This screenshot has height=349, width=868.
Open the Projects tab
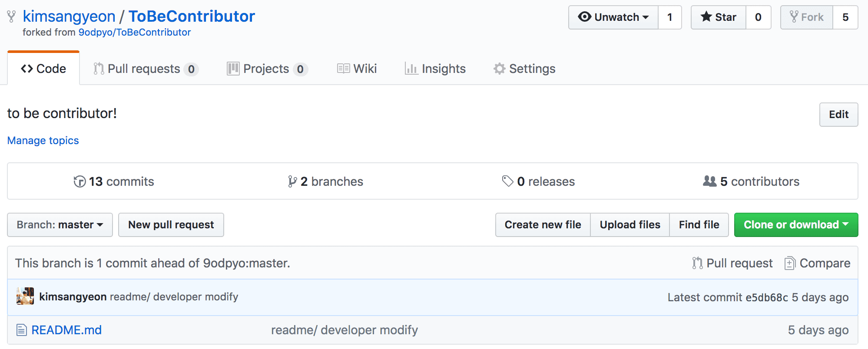267,69
